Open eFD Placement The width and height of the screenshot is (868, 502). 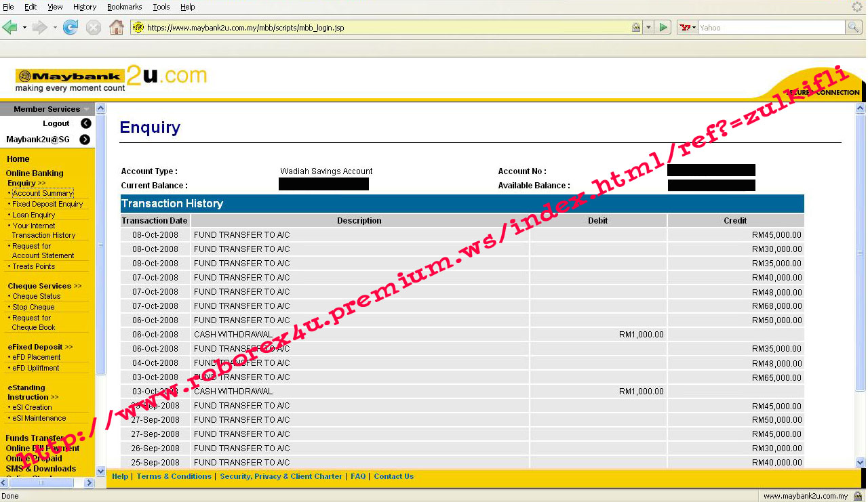[x=37, y=357]
